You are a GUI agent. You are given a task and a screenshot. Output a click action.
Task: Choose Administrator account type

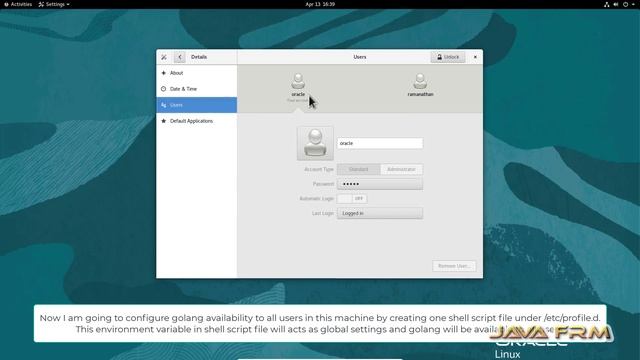[401, 169]
